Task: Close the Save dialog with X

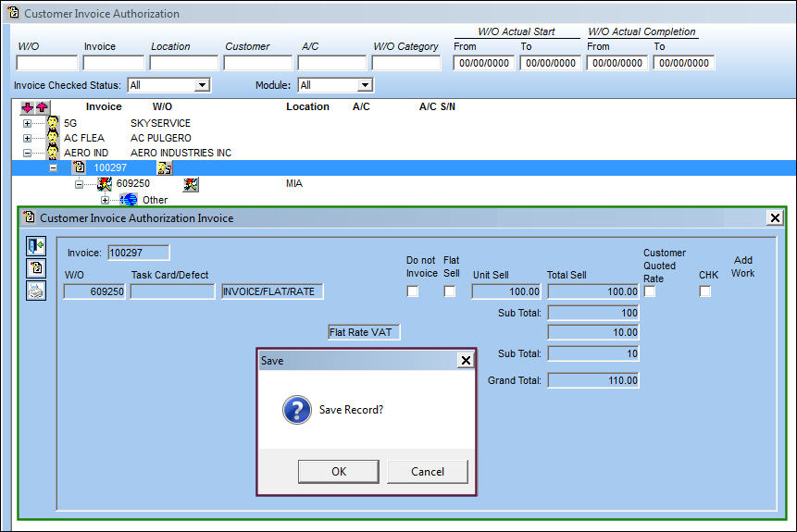Action: [466, 360]
